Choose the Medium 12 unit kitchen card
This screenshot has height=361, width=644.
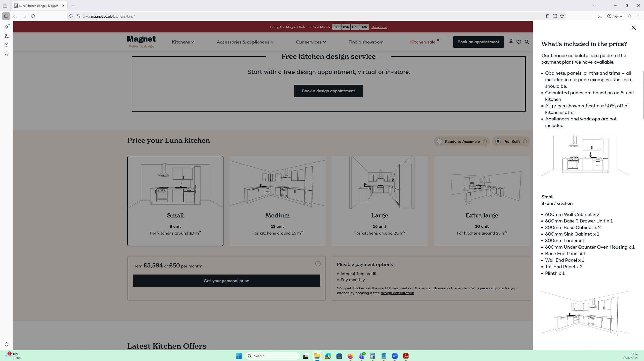(277, 201)
